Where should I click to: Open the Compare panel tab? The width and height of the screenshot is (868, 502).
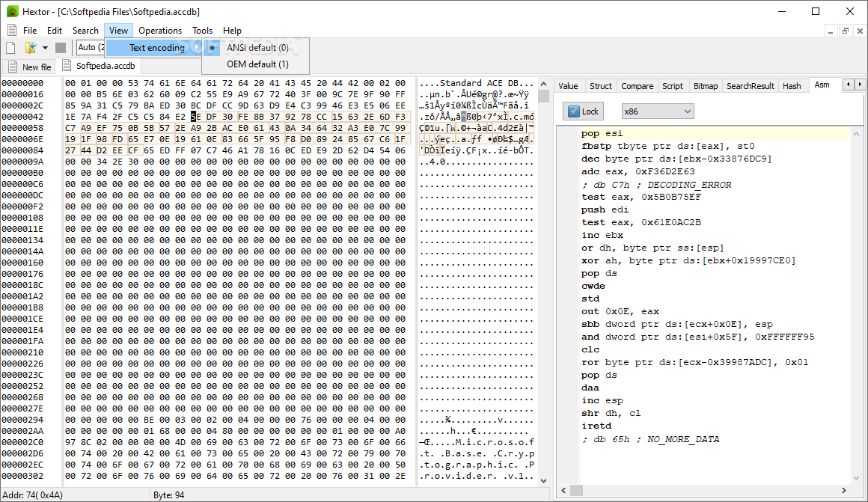[x=638, y=86]
